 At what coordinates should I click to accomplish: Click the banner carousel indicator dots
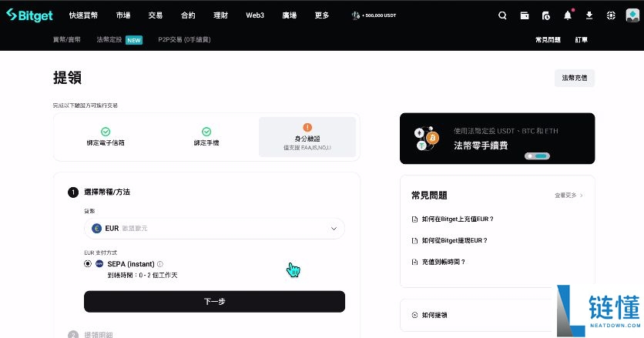(x=537, y=156)
